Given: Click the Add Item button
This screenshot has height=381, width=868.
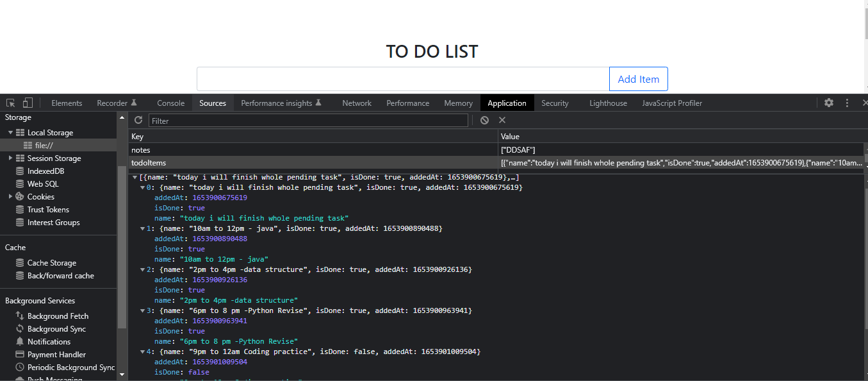Looking at the screenshot, I should coord(639,79).
